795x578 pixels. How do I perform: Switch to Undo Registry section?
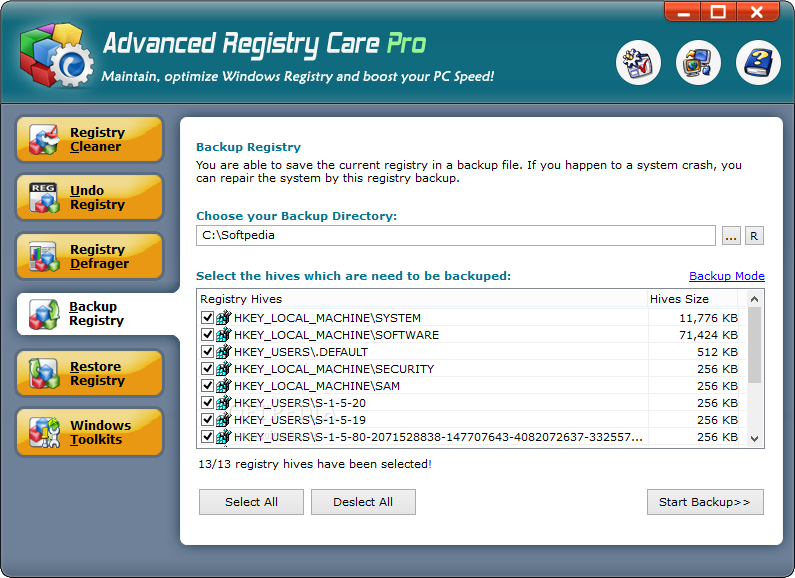pos(90,197)
